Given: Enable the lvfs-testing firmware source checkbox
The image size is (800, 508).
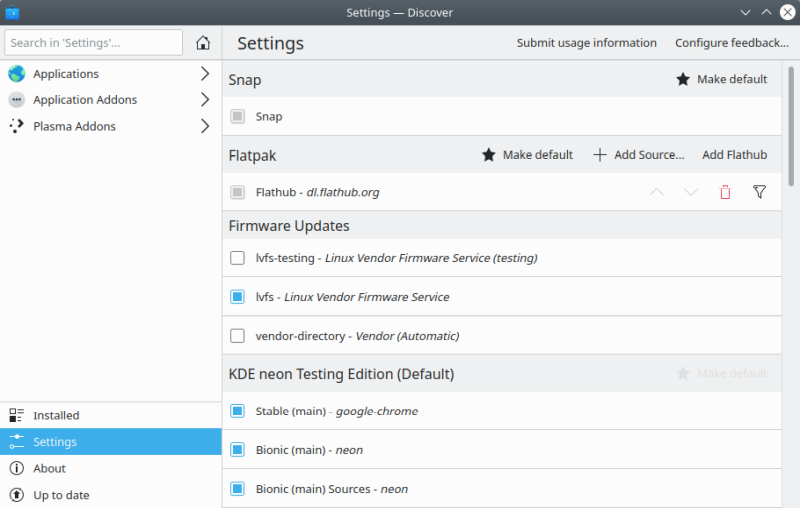Looking at the screenshot, I should coord(237,258).
